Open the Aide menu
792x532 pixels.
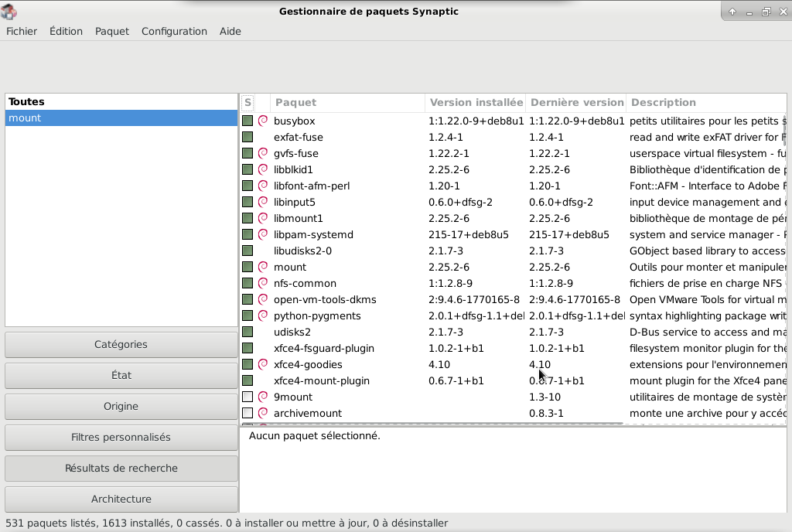[230, 31]
